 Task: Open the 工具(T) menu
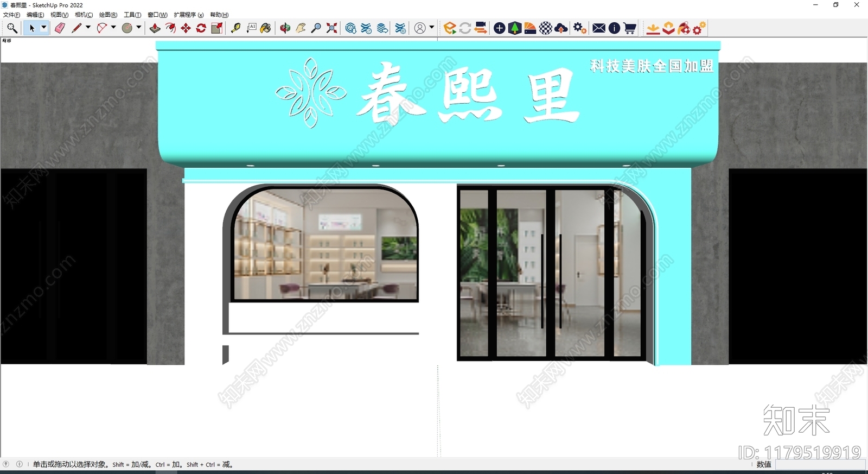132,15
